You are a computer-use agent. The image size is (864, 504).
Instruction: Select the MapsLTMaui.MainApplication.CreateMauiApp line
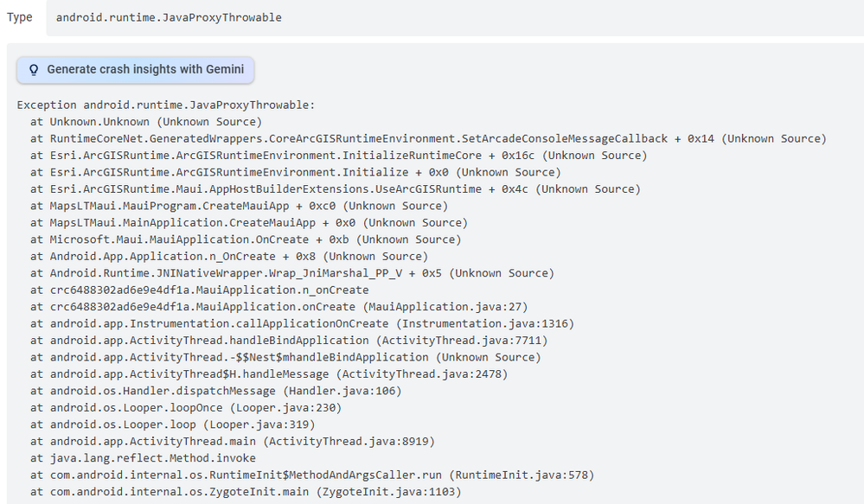(248, 222)
